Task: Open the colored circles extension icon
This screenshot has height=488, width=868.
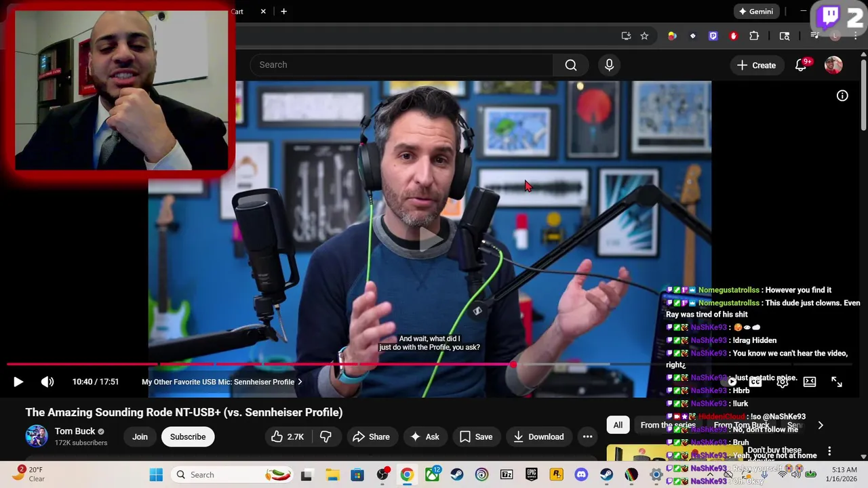Action: click(672, 36)
